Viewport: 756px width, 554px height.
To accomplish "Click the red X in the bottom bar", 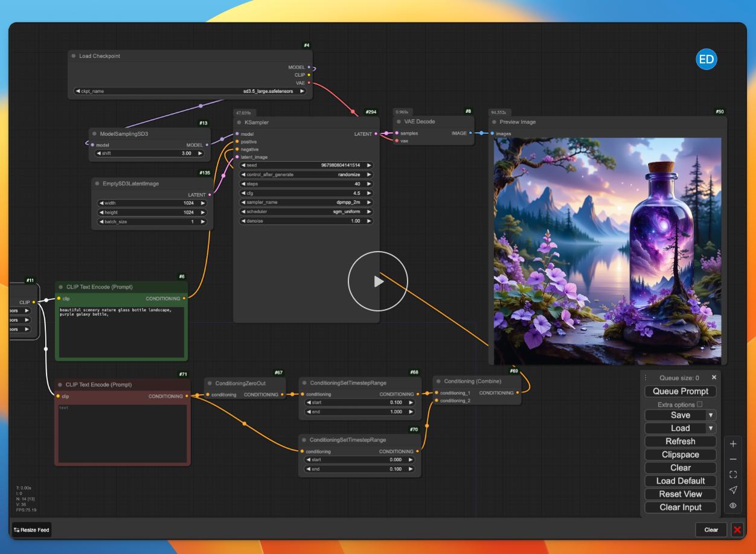I will (737, 530).
